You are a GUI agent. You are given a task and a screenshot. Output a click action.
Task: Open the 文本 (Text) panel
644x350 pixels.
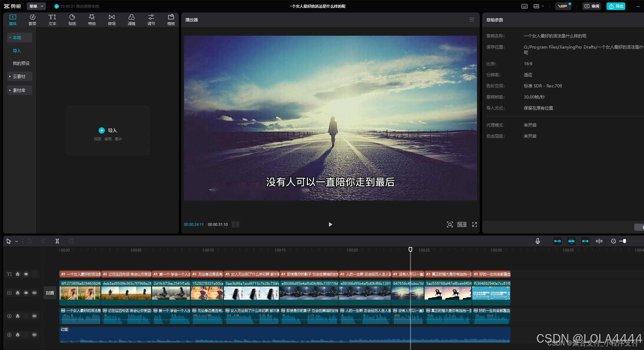pos(52,20)
